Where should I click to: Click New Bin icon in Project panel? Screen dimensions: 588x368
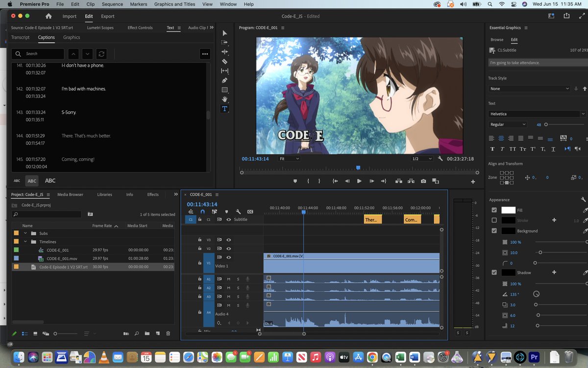point(147,334)
